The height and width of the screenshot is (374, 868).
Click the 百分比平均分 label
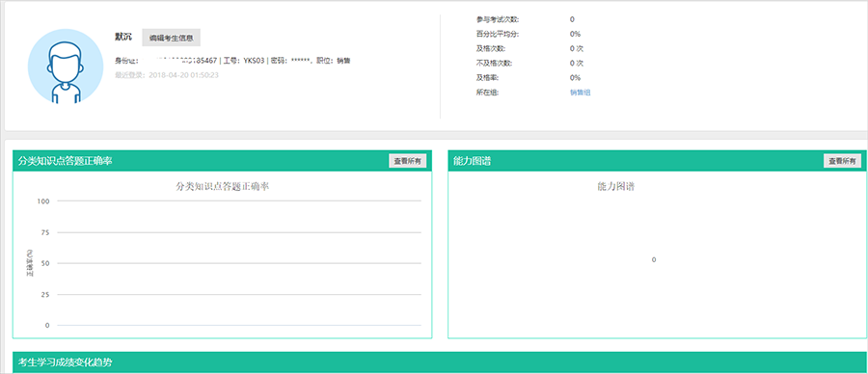pos(498,34)
